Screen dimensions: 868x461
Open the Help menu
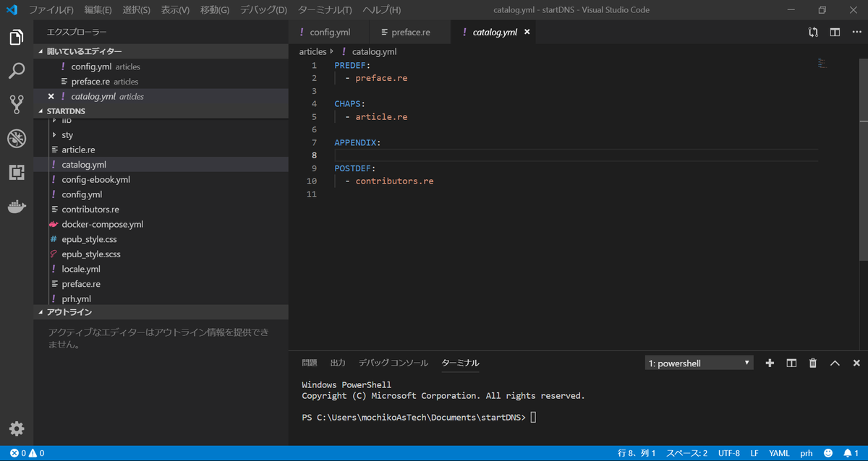click(381, 10)
